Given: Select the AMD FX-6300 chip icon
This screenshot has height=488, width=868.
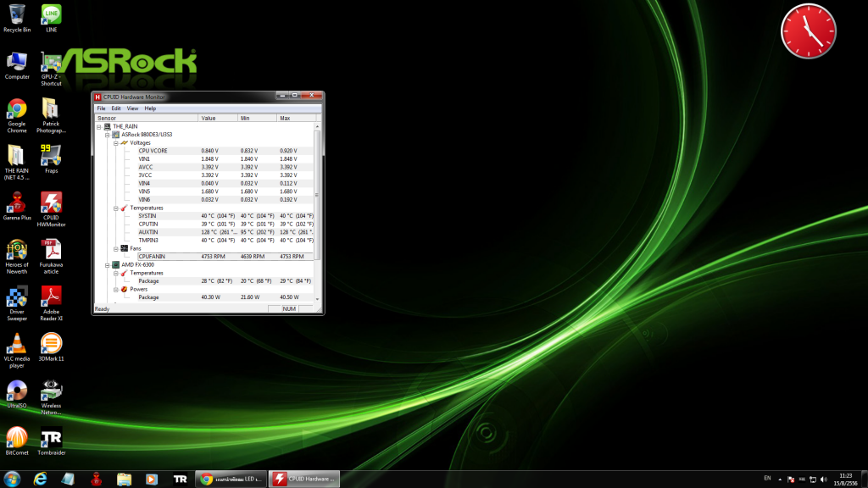Looking at the screenshot, I should [115, 265].
